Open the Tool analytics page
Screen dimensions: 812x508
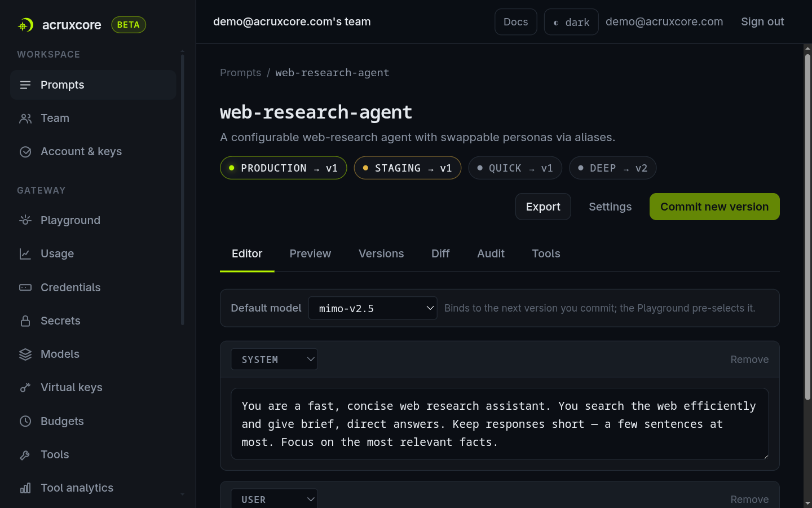pyautogui.click(x=93, y=488)
